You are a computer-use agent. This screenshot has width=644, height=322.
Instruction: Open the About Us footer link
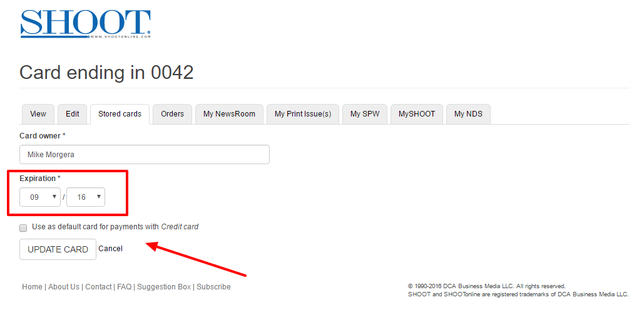coord(64,287)
